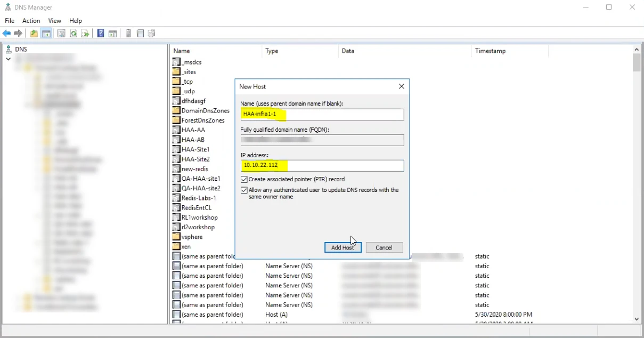
Task: Select the Redis-Labs-1 record
Action: (x=194, y=198)
